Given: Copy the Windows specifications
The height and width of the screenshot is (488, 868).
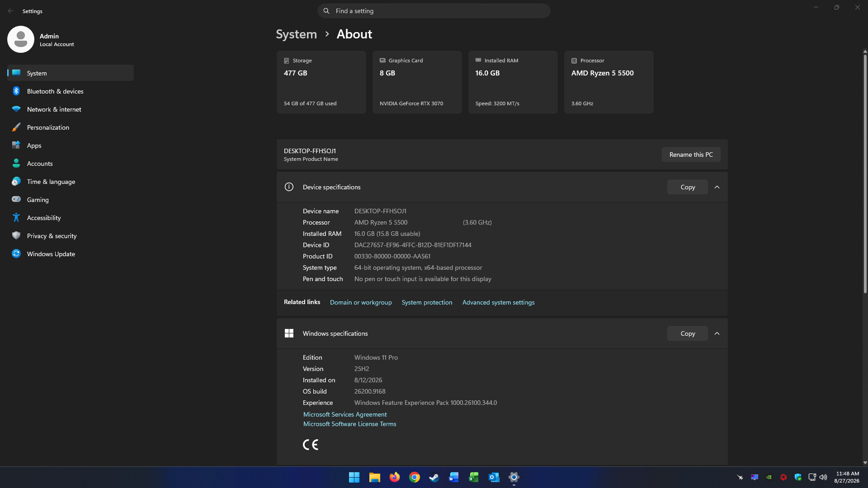Looking at the screenshot, I should point(688,333).
